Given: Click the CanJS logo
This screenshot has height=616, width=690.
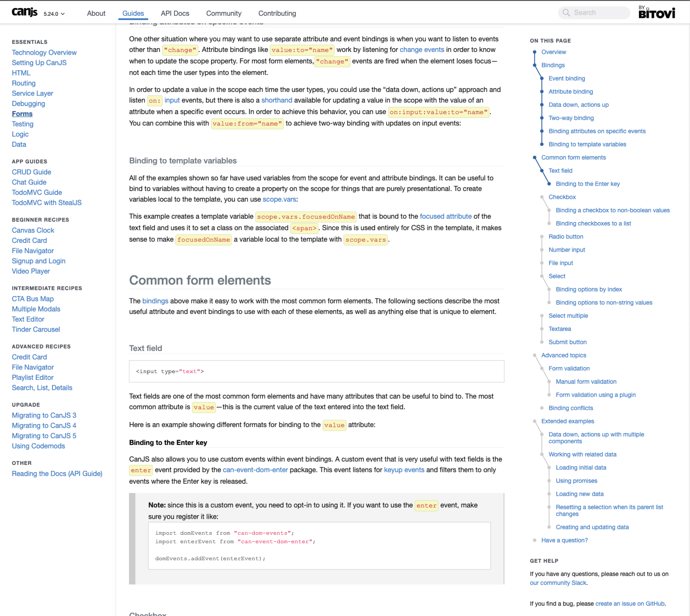Looking at the screenshot, I should [x=24, y=13].
